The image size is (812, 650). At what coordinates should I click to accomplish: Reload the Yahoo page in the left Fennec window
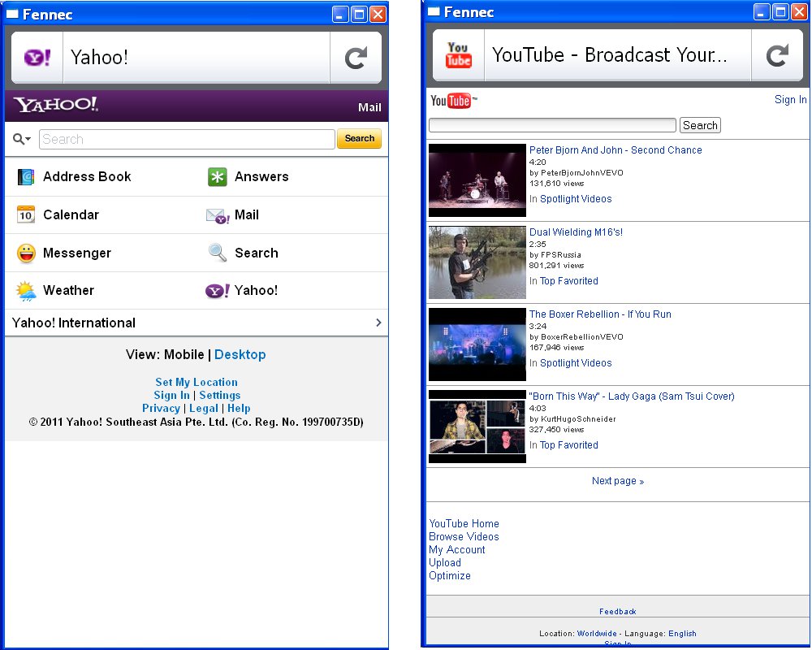[356, 58]
